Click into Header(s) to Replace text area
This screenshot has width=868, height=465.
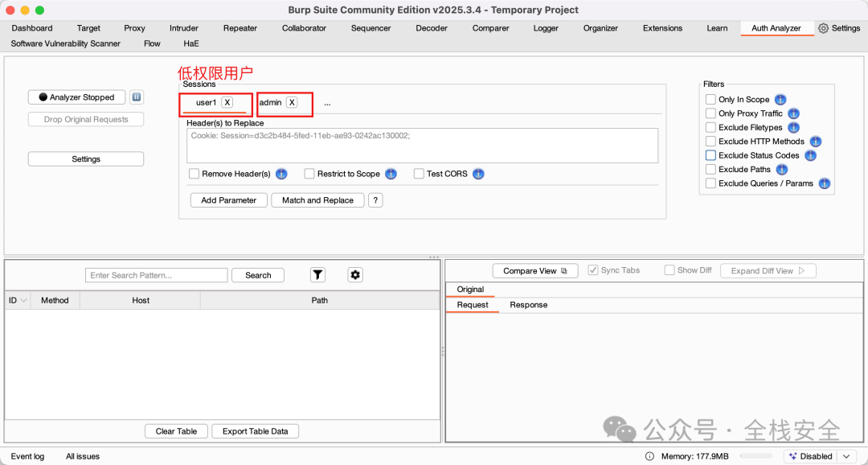pyautogui.click(x=423, y=146)
